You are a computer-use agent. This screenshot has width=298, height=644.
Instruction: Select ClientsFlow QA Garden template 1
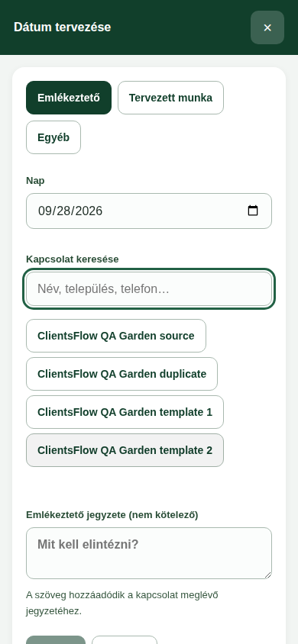[x=125, y=412]
